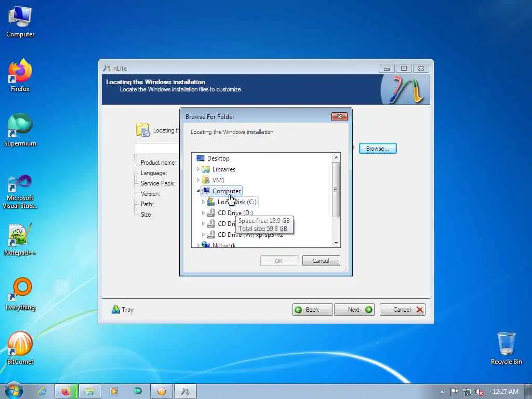
Task: Collapse the Computer node in the tree
Action: [x=198, y=191]
